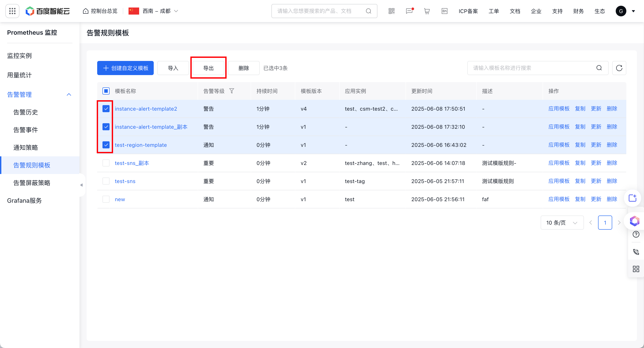This screenshot has width=644, height=348.
Task: Check the test-sns row checkbox
Action: coord(106,181)
